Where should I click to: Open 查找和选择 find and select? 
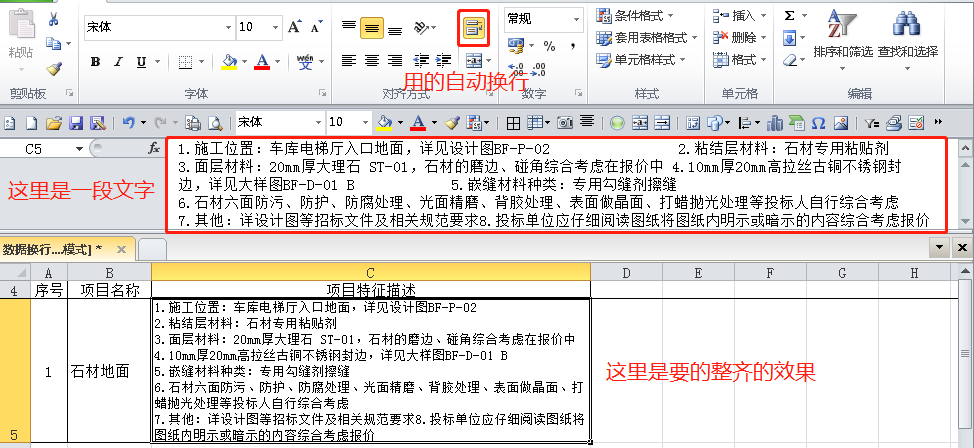[908, 40]
